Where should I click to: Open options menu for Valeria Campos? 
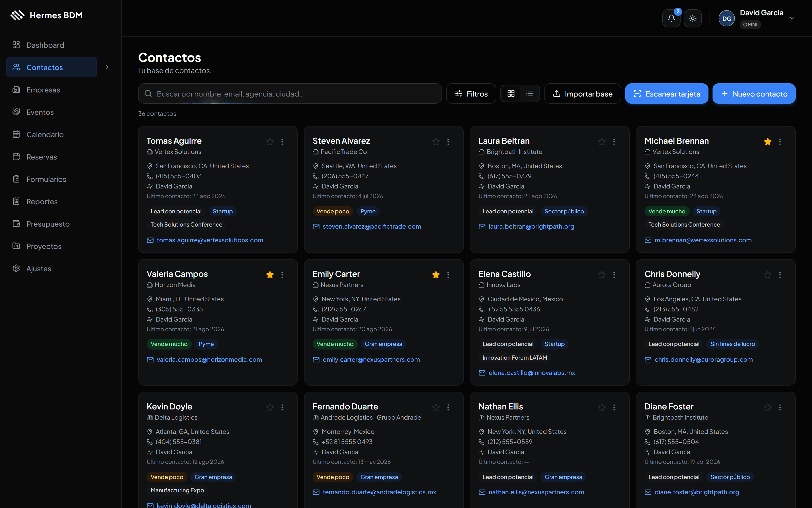click(x=282, y=275)
